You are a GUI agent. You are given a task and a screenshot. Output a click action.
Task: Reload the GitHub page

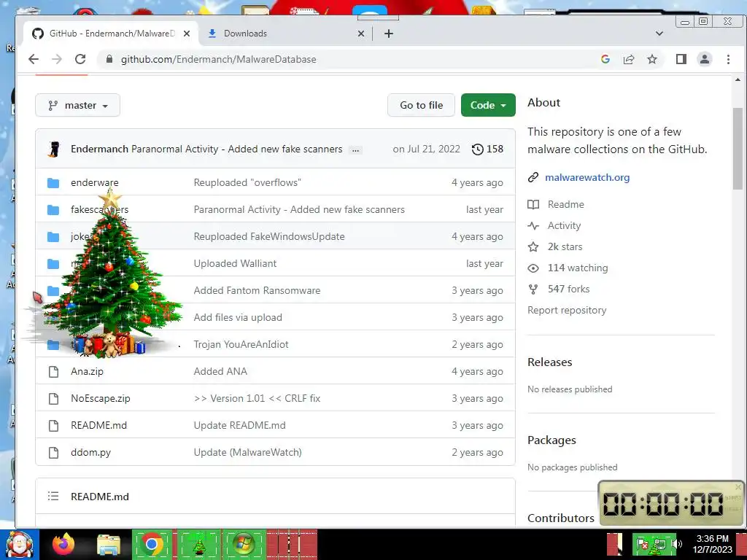[x=80, y=59]
